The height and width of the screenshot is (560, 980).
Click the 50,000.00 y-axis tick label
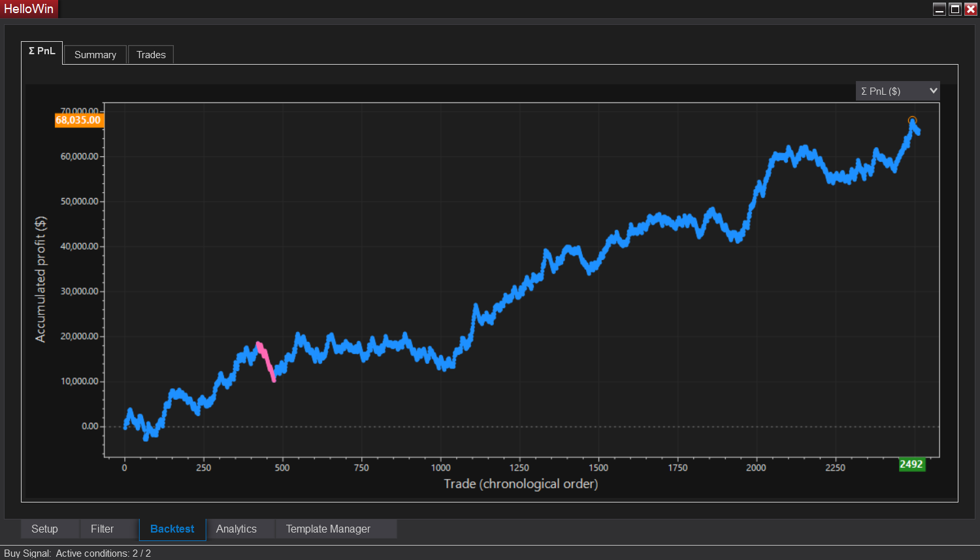point(80,201)
